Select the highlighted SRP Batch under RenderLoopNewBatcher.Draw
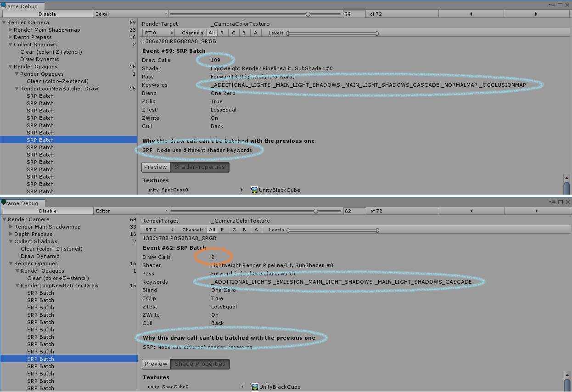The height and width of the screenshot is (392, 572). click(x=40, y=140)
